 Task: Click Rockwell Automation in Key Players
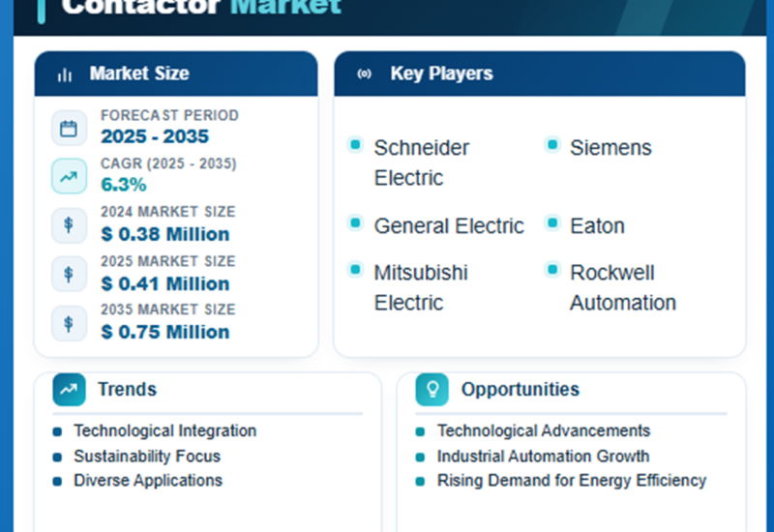click(x=623, y=287)
